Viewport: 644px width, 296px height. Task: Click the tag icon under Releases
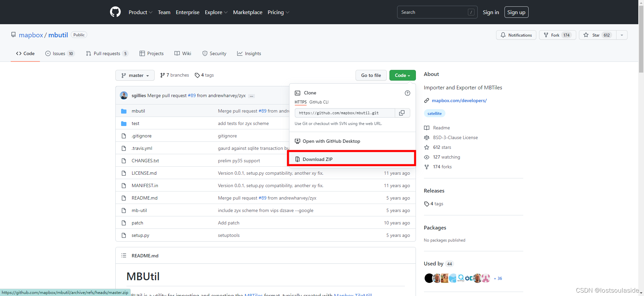point(427,204)
